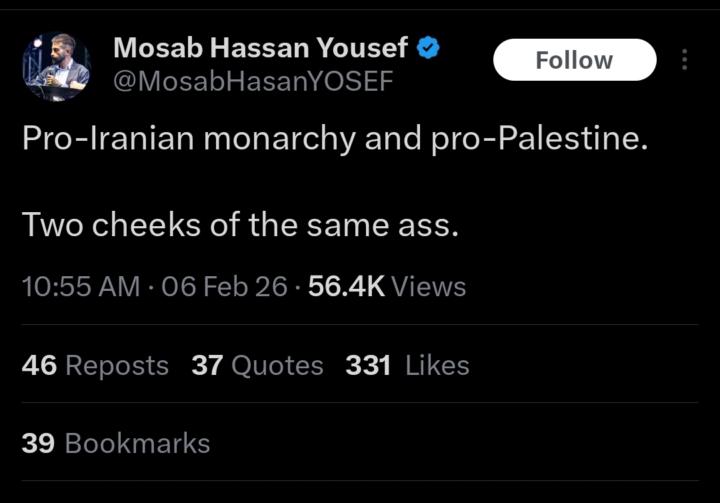Open the three-dot more options menu
This screenshot has height=503, width=720.
tap(684, 60)
